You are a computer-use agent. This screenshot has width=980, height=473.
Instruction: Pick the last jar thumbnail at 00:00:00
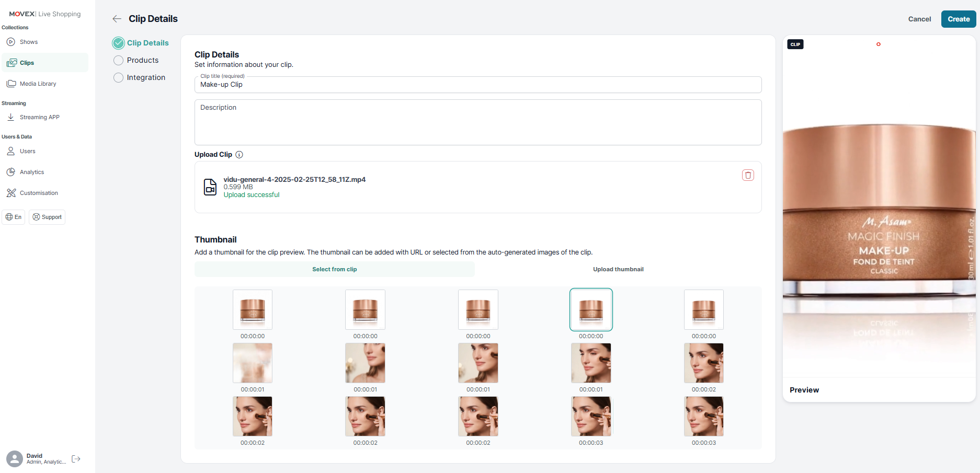(x=704, y=309)
